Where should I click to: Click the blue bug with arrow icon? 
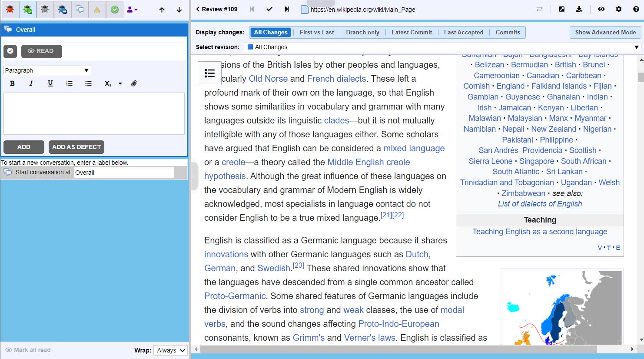pyautogui.click(x=62, y=10)
